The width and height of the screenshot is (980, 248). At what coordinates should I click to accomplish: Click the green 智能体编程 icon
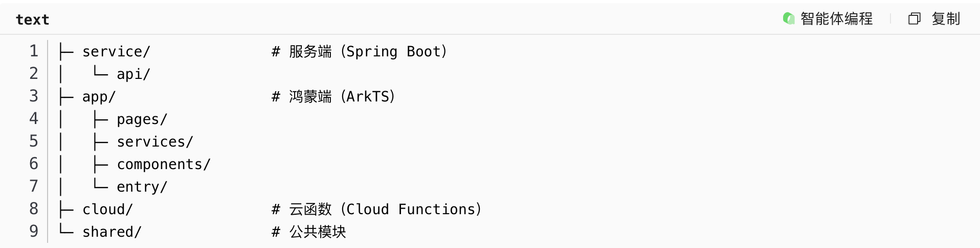point(788,19)
